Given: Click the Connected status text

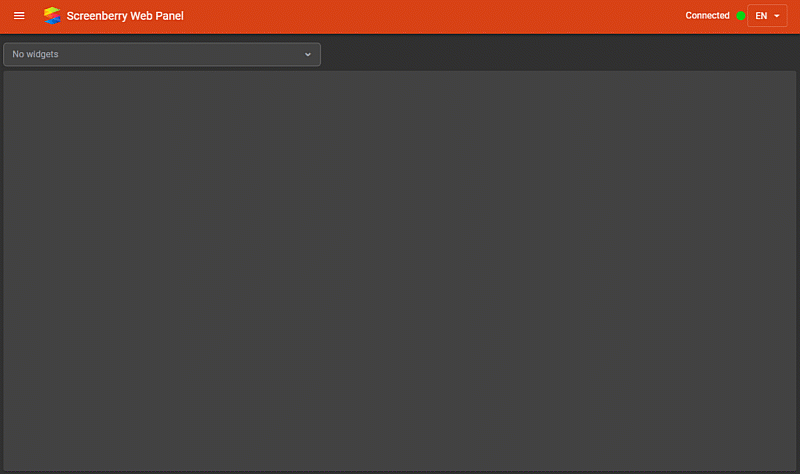Looking at the screenshot, I should click(707, 16).
